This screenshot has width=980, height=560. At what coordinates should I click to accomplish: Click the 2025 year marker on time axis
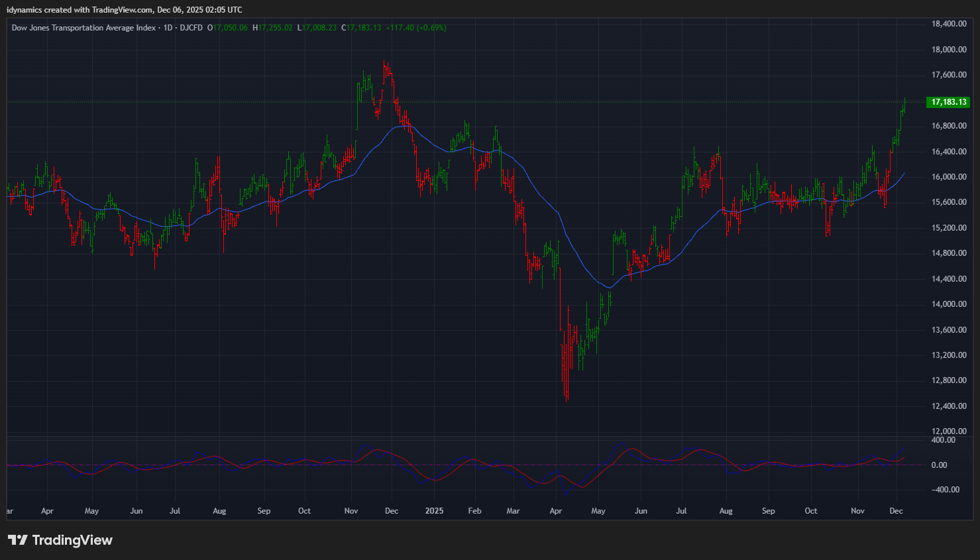click(434, 511)
